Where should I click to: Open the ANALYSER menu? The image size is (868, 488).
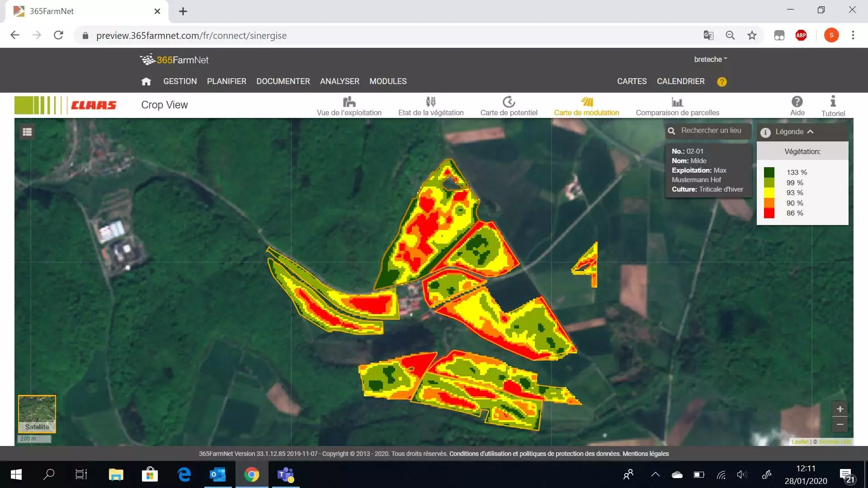[340, 81]
